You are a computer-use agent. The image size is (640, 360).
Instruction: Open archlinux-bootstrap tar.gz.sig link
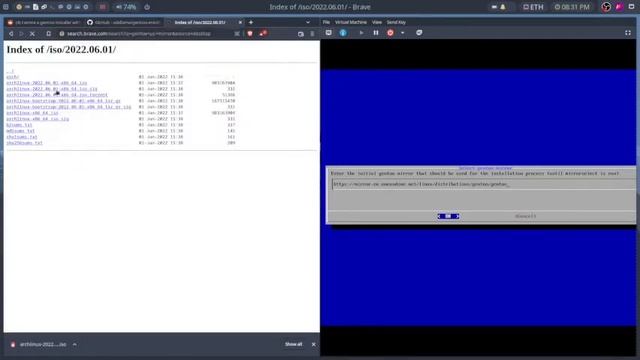coord(69,107)
